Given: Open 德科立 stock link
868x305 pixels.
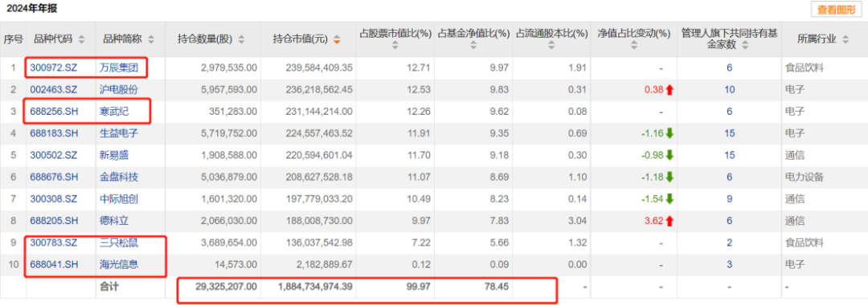Looking at the screenshot, I should (114, 221).
